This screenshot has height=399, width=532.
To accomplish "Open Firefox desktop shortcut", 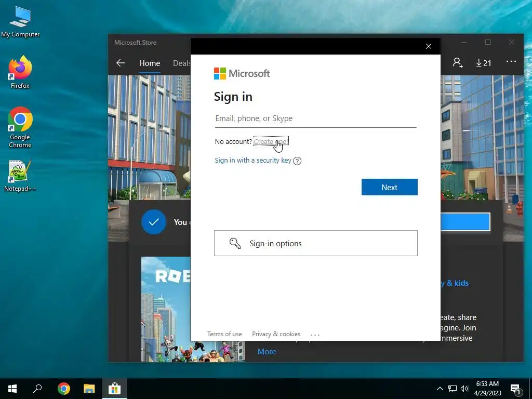I will [20, 72].
